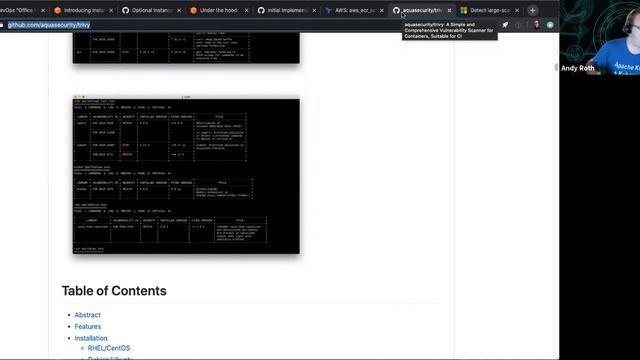Open a new browser tab with plus button
Image resolution: width=640 pixels, height=360 pixels.
(532, 10)
